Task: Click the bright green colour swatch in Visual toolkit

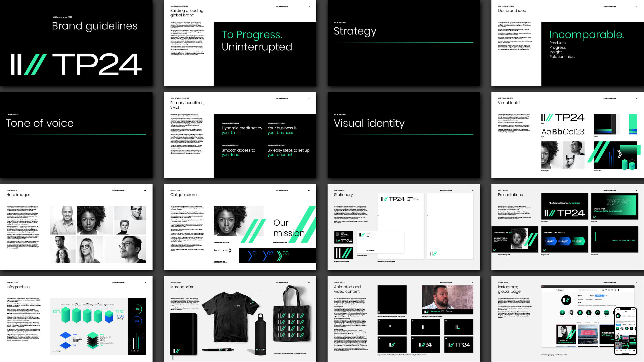Action: pyautogui.click(x=633, y=121)
